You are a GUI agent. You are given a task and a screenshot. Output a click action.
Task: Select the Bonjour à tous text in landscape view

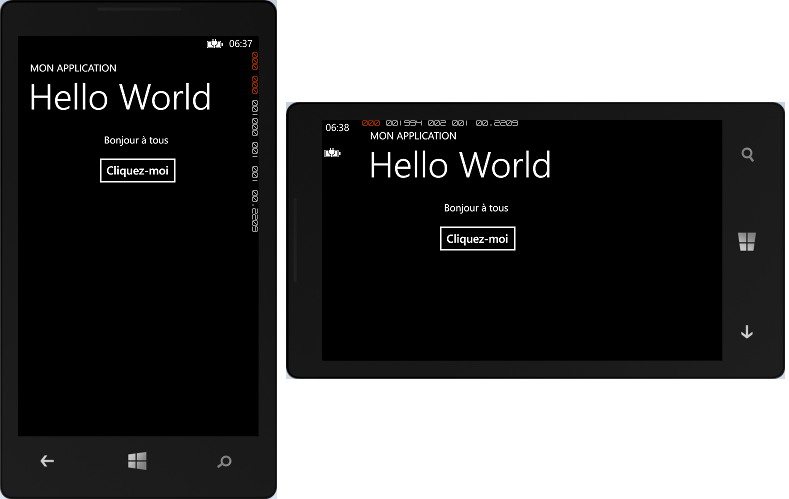click(x=476, y=208)
